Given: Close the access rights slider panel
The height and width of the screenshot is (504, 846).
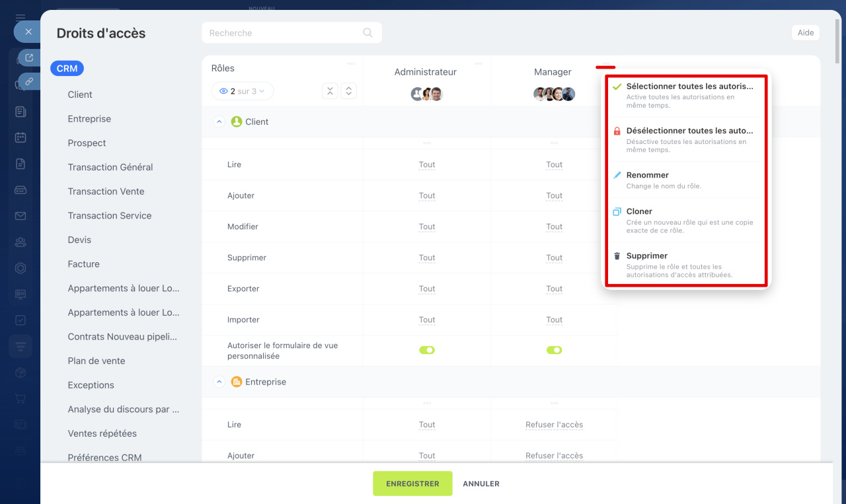Looking at the screenshot, I should (x=28, y=31).
